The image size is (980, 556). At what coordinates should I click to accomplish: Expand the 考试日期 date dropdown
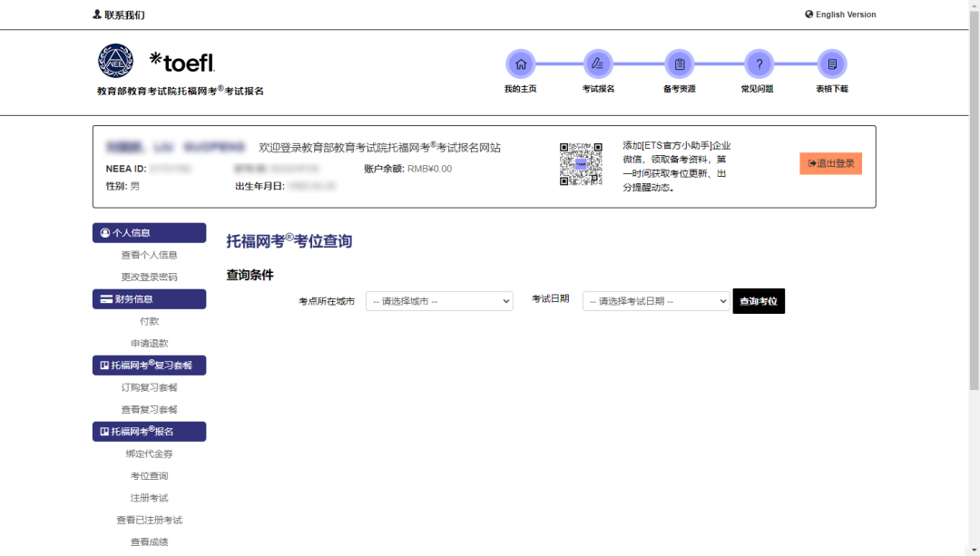tap(656, 301)
